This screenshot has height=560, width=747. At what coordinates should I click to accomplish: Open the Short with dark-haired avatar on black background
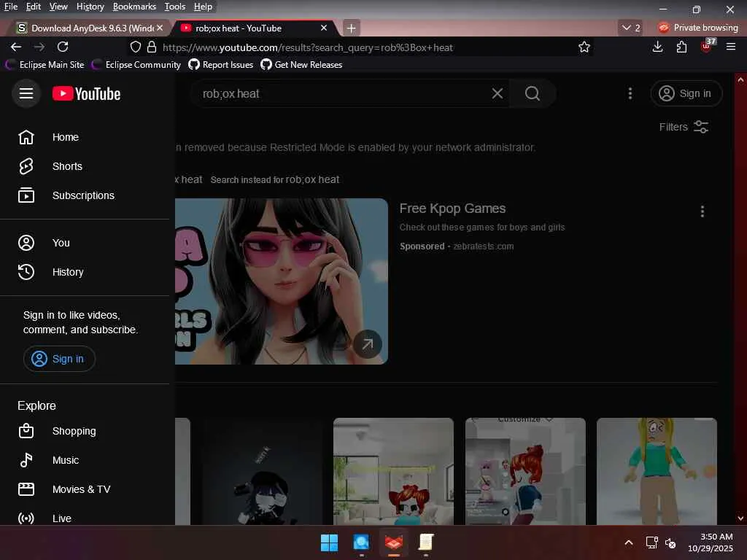262,472
